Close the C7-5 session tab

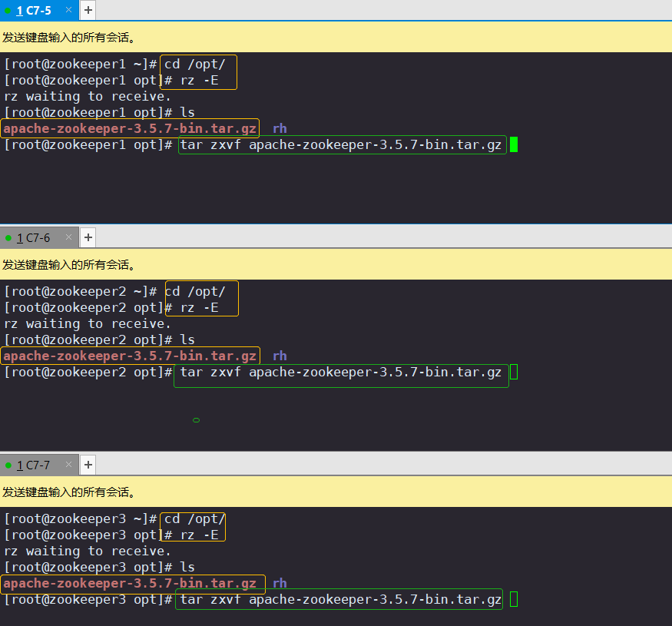click(x=68, y=10)
